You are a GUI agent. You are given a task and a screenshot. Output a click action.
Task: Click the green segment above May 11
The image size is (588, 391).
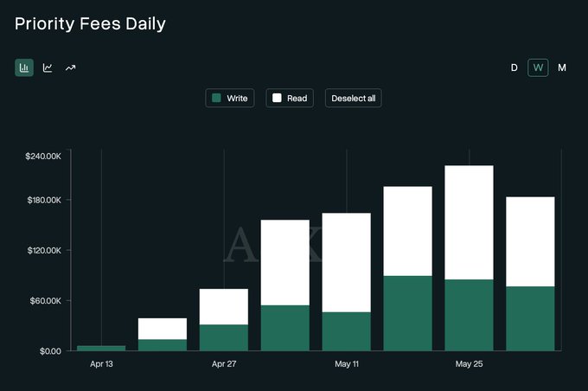click(347, 331)
